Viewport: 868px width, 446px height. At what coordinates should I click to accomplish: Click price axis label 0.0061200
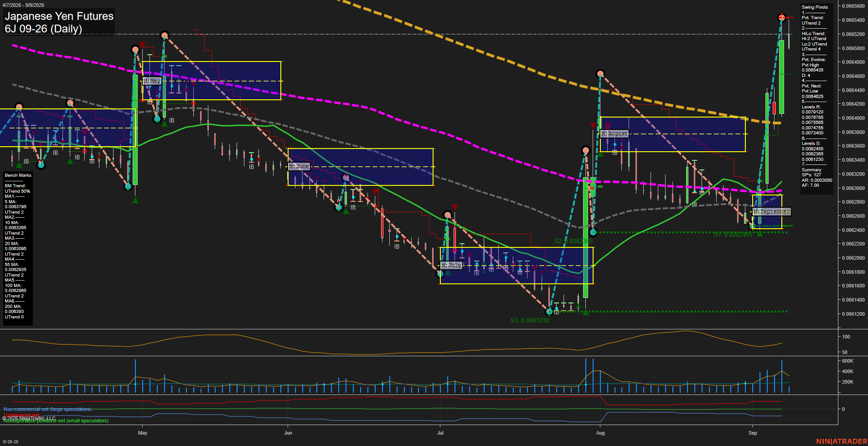coord(853,314)
